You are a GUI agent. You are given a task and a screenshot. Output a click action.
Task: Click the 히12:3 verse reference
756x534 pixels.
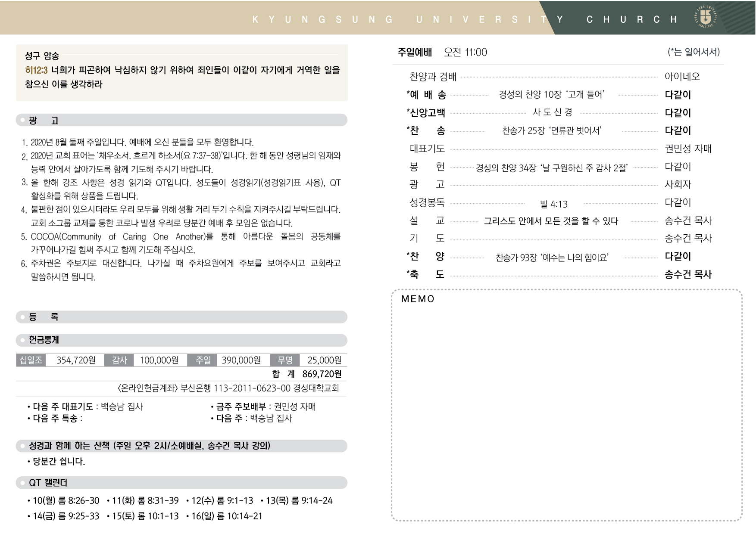tap(36, 70)
